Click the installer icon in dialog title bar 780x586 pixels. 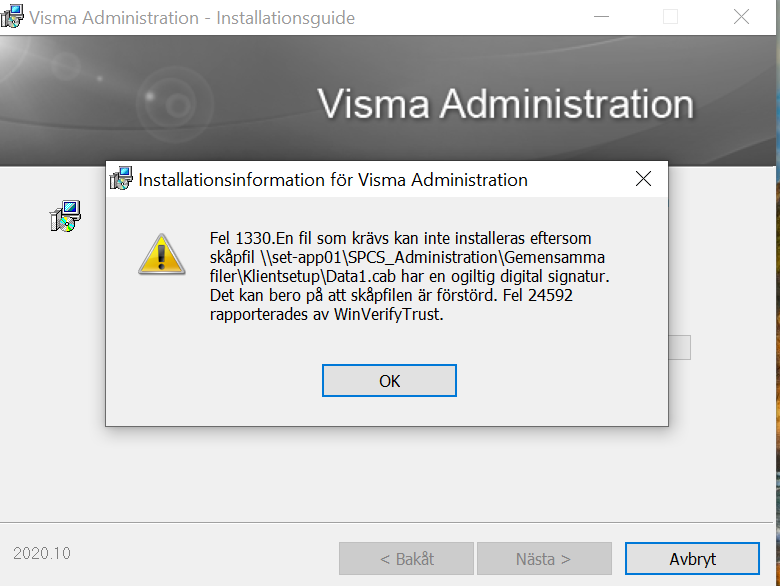[121, 179]
